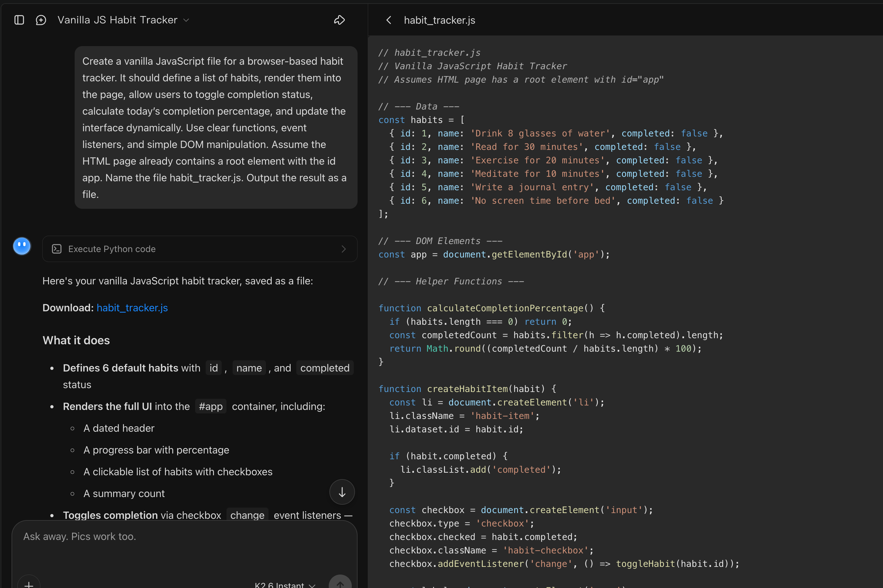Screen dimensions: 883x588
Task: Click the 'A dated header' bullet
Action: click(119, 428)
